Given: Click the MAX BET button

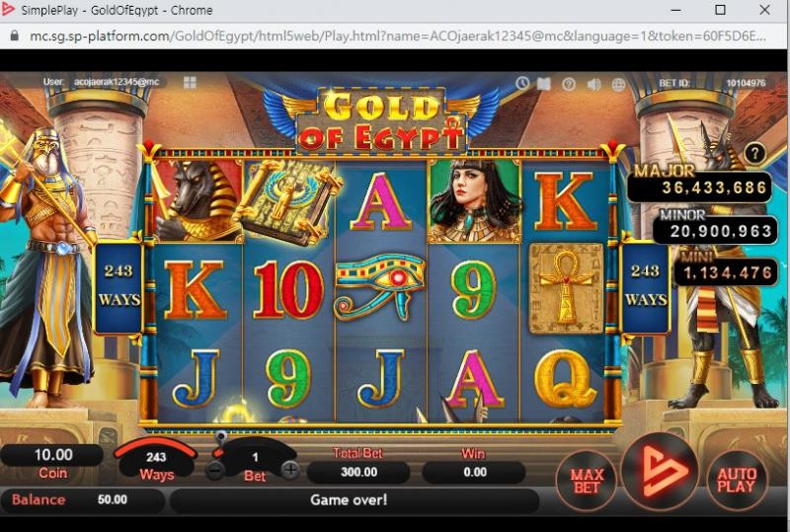Looking at the screenshot, I should [x=587, y=480].
